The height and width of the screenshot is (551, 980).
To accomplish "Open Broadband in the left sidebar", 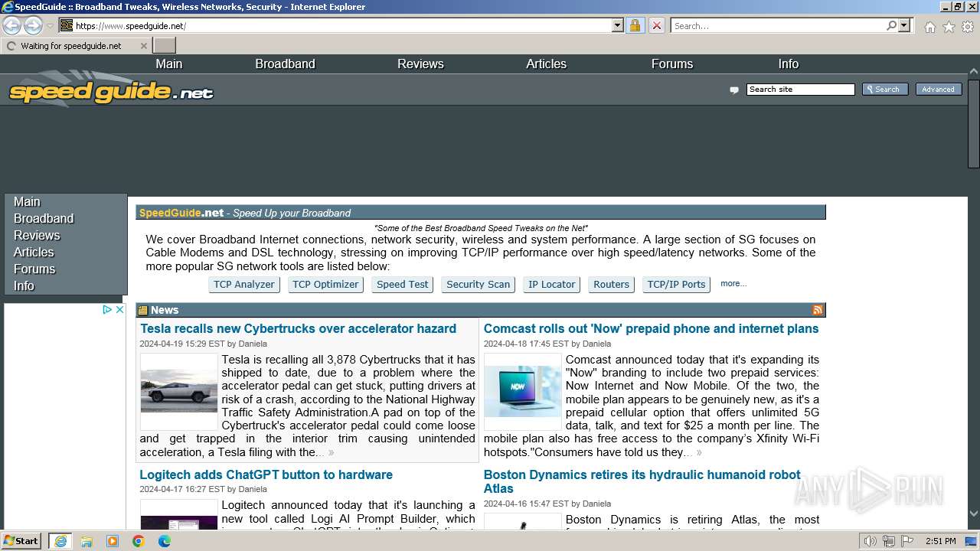I will tap(44, 219).
